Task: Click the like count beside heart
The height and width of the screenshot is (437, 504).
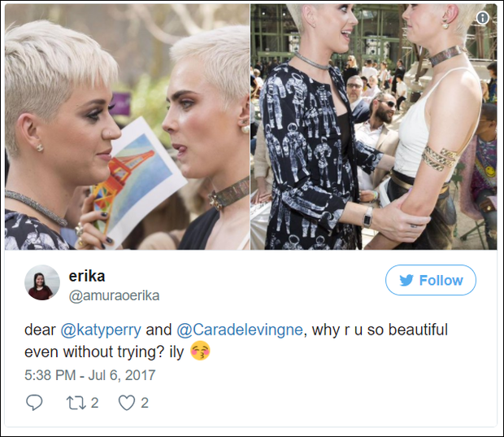Action: tap(145, 403)
